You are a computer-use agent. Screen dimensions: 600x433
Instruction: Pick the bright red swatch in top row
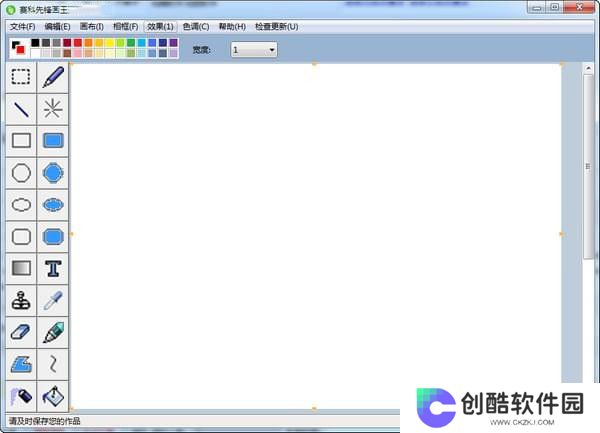coord(78,42)
